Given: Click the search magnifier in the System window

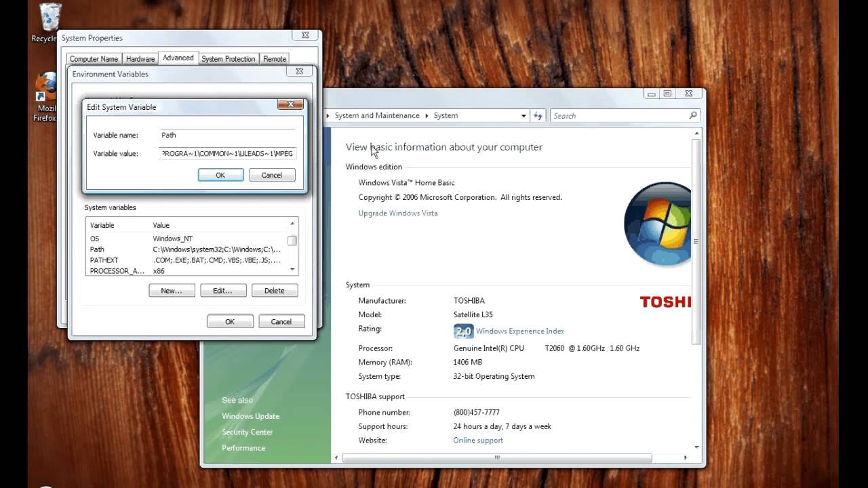Looking at the screenshot, I should point(692,116).
